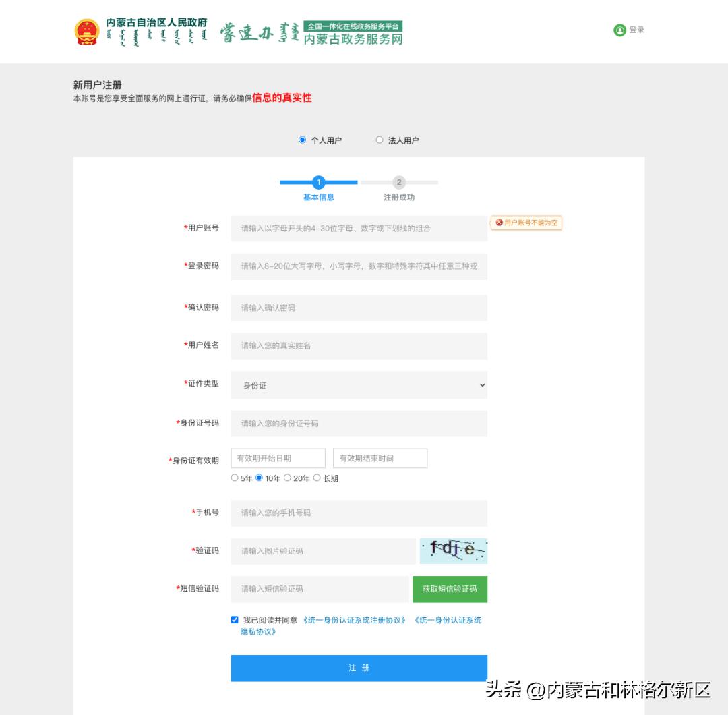Select the 长期 validity option
Screen dimensions: 728x715
pyautogui.click(x=317, y=478)
